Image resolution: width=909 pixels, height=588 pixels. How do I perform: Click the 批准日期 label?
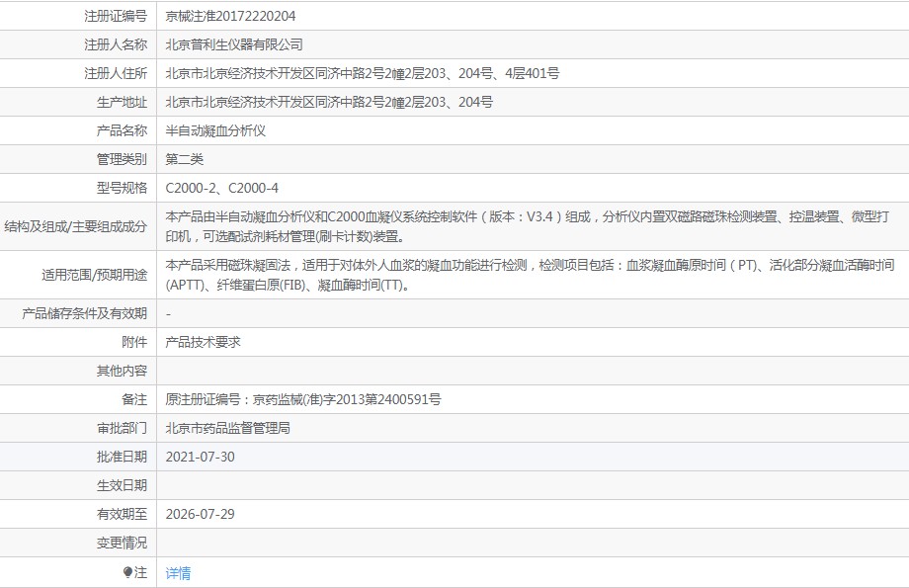tap(122, 457)
